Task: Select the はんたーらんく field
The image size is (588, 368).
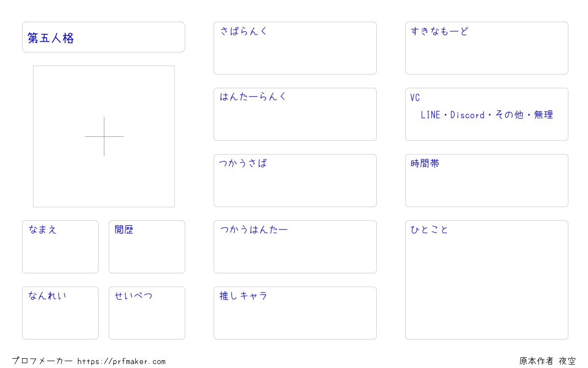Action: pos(295,114)
